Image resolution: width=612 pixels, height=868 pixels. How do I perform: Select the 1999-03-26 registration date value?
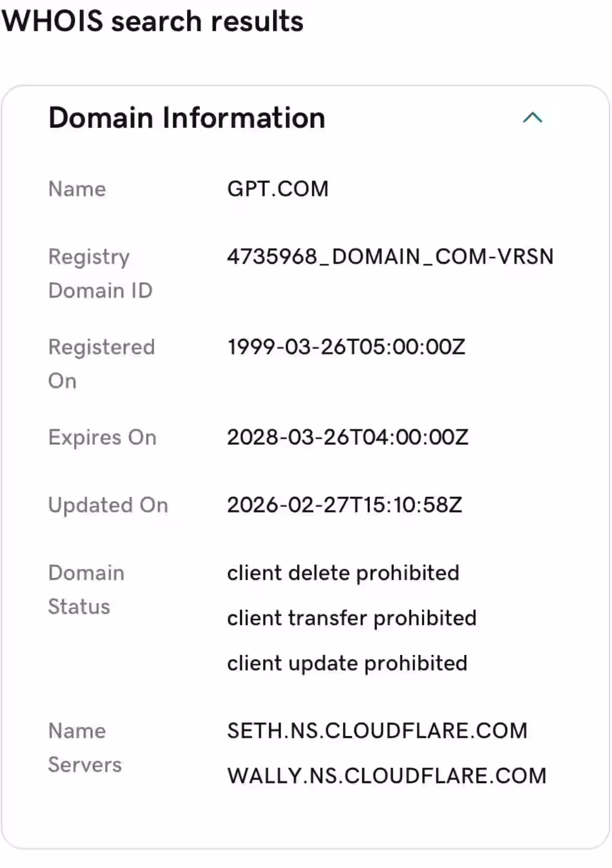[x=346, y=347]
